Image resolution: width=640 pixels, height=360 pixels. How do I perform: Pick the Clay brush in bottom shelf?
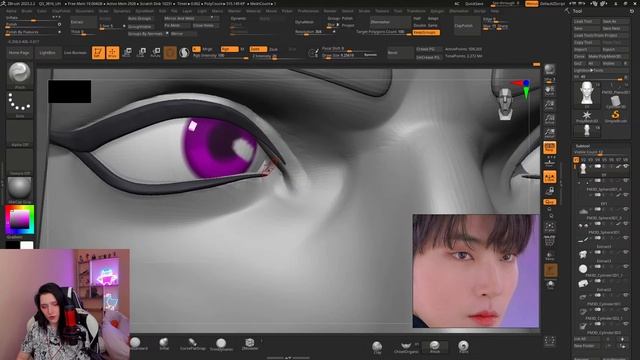377,347
